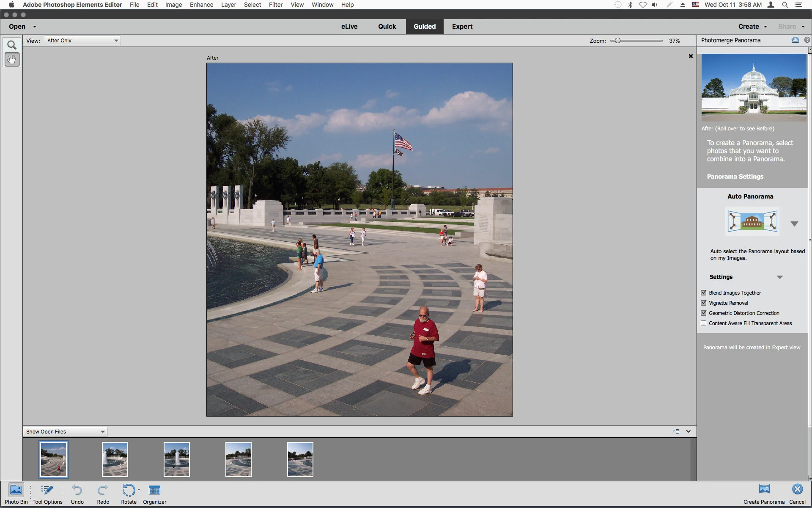Adjust the Zoom slider handle
The width and height of the screenshot is (812, 508).
(617, 41)
